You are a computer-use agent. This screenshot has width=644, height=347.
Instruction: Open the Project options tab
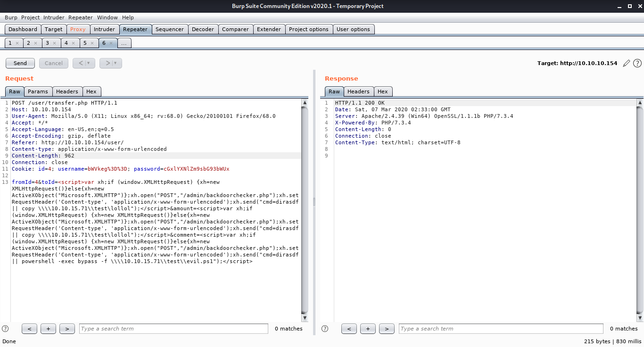309,29
